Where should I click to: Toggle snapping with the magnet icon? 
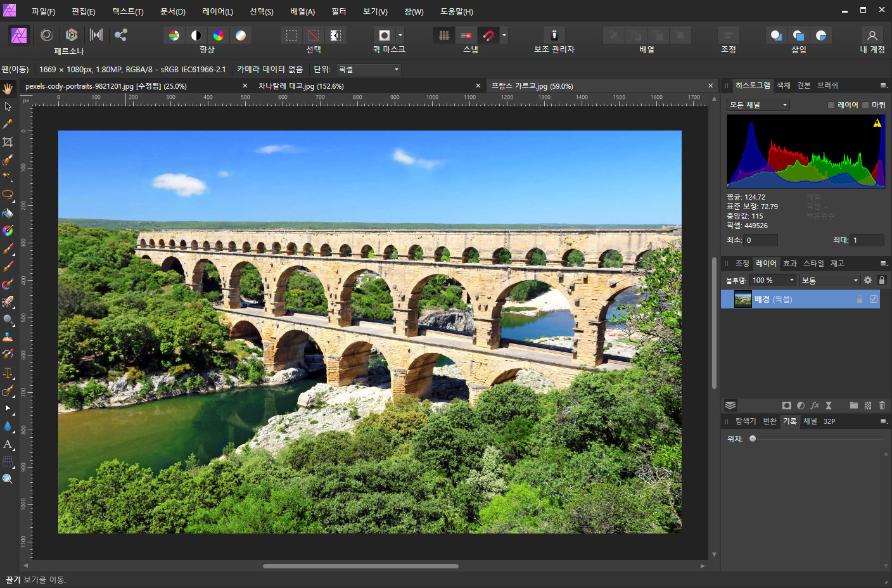[x=488, y=35]
